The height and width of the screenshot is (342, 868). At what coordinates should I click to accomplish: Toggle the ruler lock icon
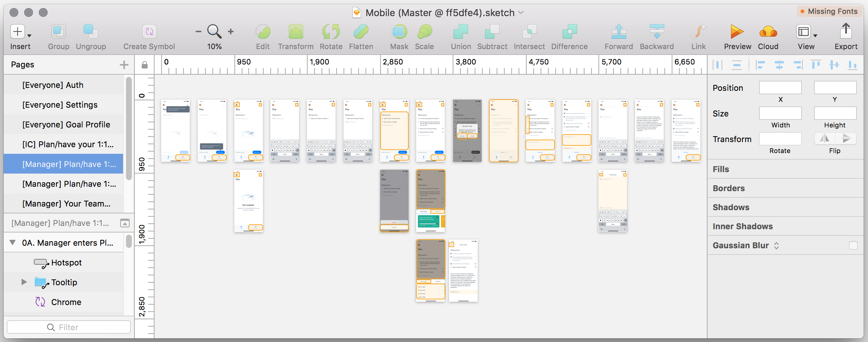pos(145,65)
